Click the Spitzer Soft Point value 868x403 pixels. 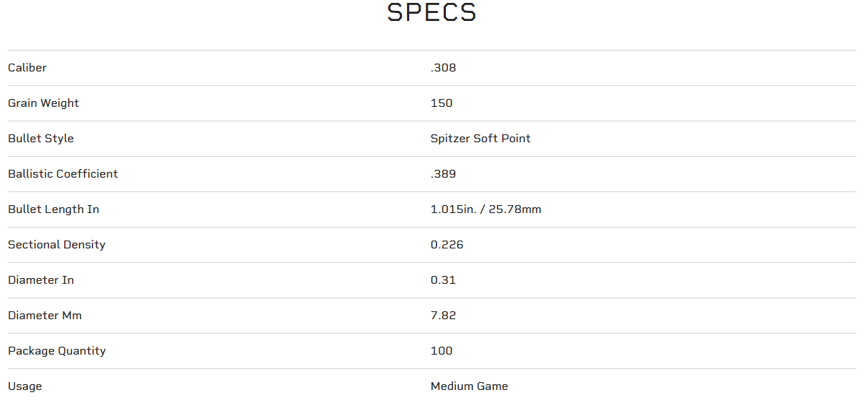pos(481,139)
